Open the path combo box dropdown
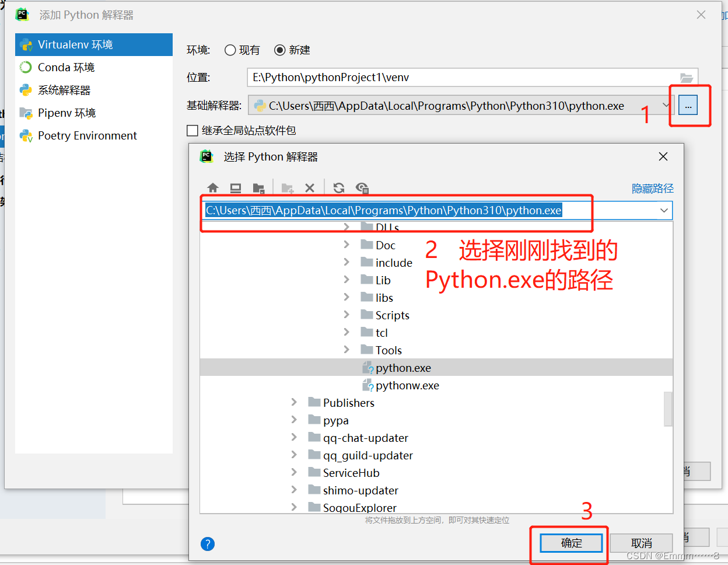This screenshot has height=565, width=728. 664,211
